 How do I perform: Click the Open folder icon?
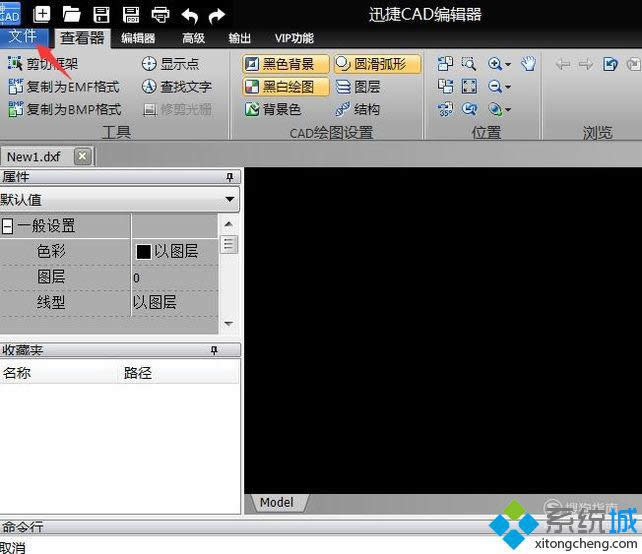[x=71, y=15]
